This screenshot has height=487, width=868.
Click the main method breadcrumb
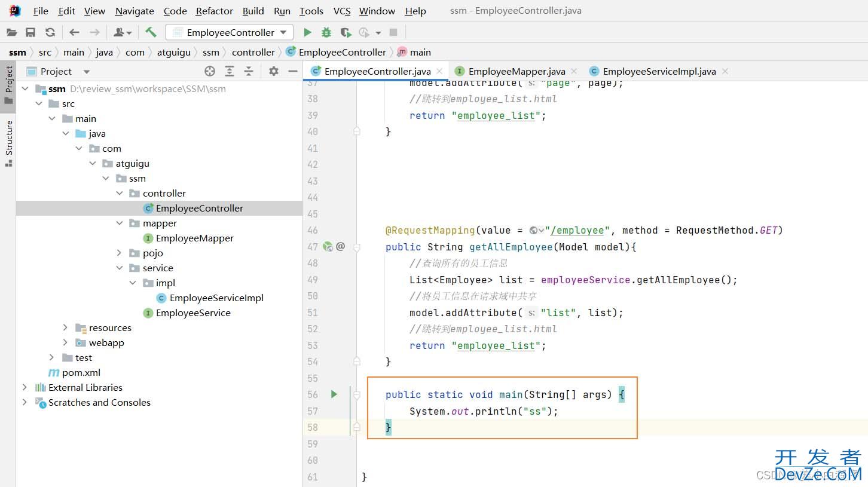click(x=420, y=52)
